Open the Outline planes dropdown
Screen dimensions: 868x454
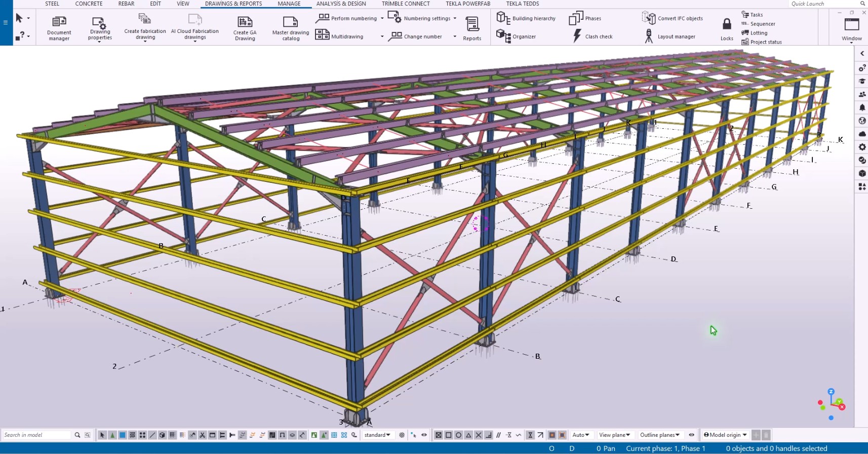click(x=660, y=435)
